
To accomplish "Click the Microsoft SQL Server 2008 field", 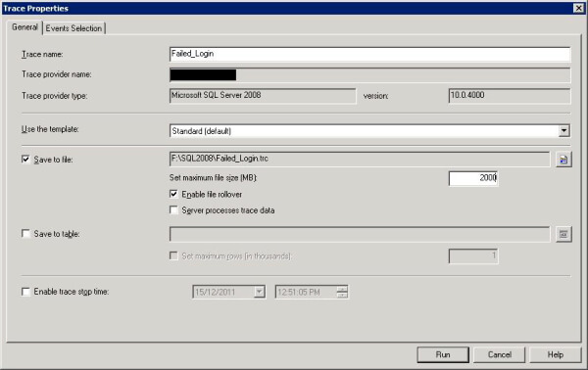I will click(x=263, y=96).
